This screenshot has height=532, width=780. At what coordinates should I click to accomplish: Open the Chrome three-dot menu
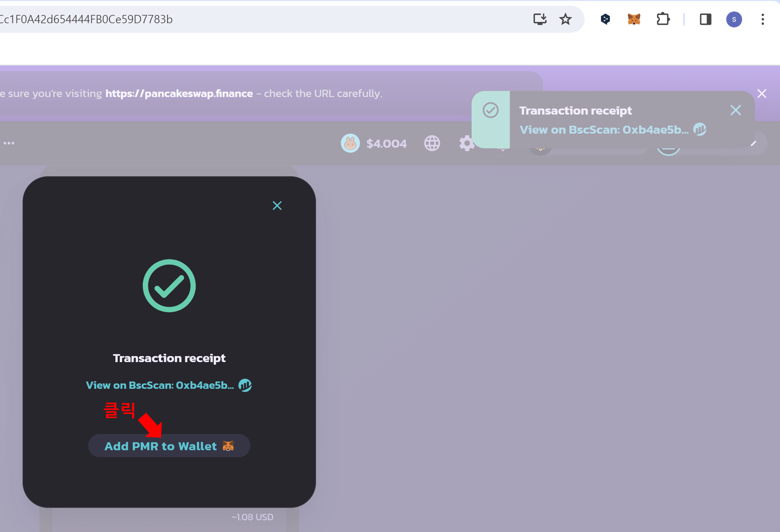763,19
